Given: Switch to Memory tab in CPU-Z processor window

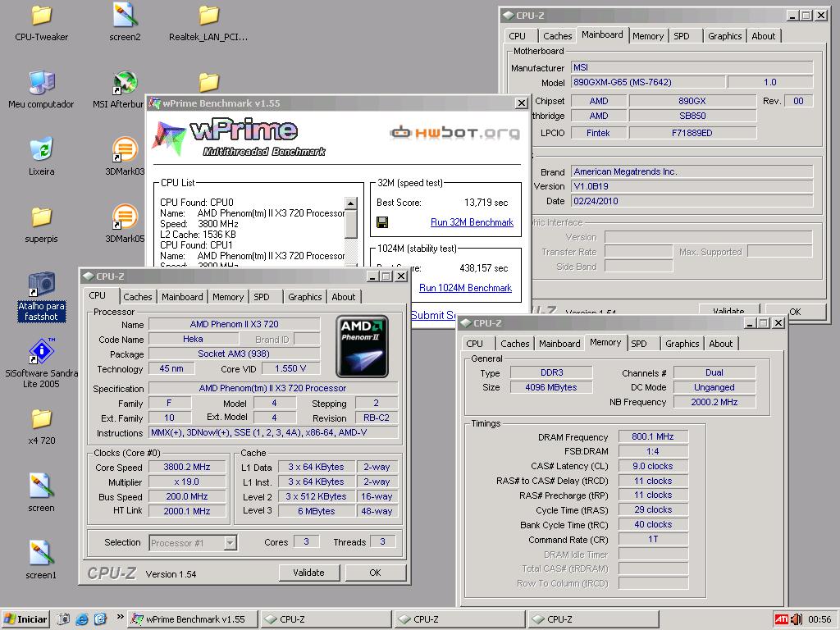Looking at the screenshot, I should [x=228, y=297].
